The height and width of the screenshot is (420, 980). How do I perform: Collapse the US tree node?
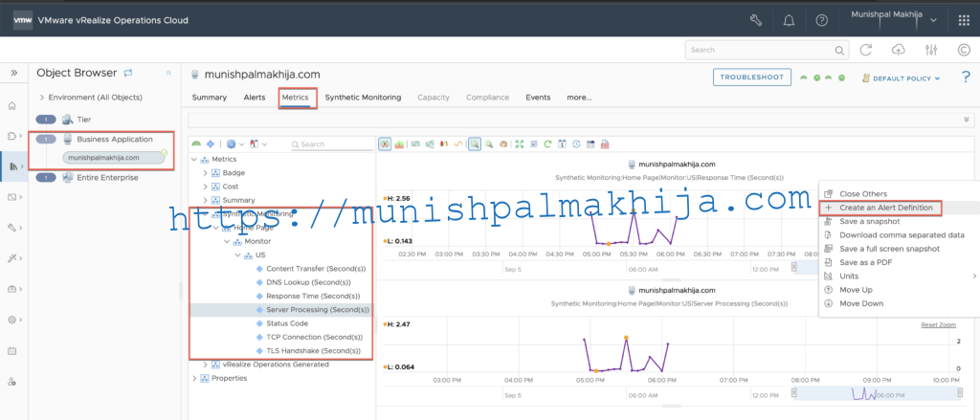[x=237, y=255]
